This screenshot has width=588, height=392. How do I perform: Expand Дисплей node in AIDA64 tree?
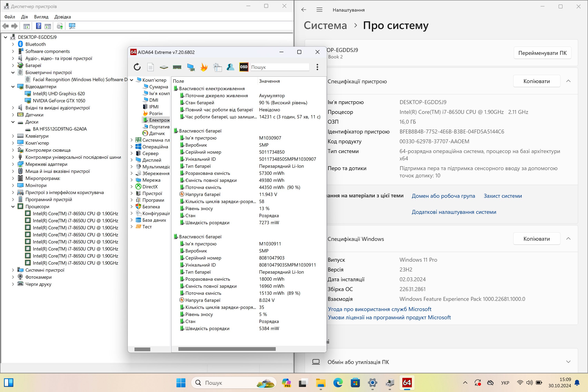click(132, 160)
